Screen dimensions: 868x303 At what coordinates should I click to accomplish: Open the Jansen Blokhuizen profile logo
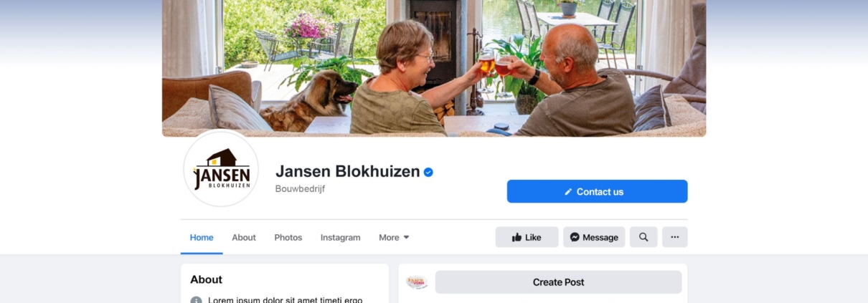pyautogui.click(x=221, y=169)
